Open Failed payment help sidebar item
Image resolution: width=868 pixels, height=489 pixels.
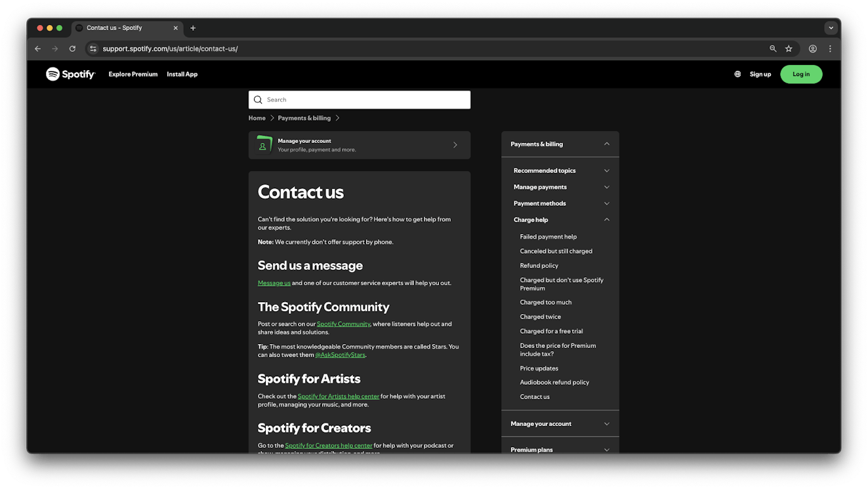pos(548,237)
